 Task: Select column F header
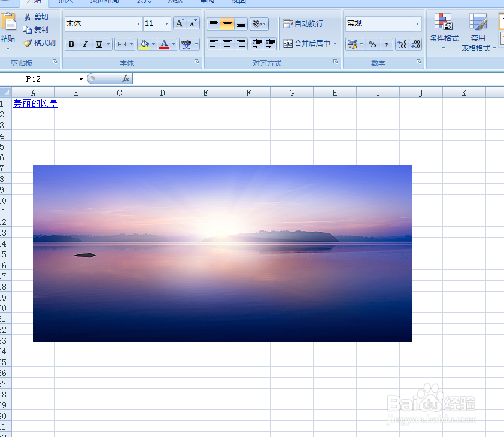tap(248, 93)
